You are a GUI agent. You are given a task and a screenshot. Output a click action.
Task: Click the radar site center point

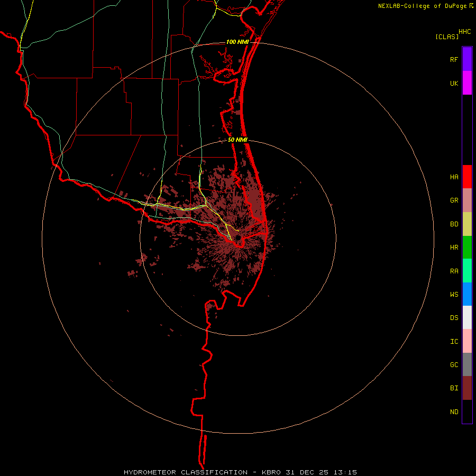coord(238,237)
